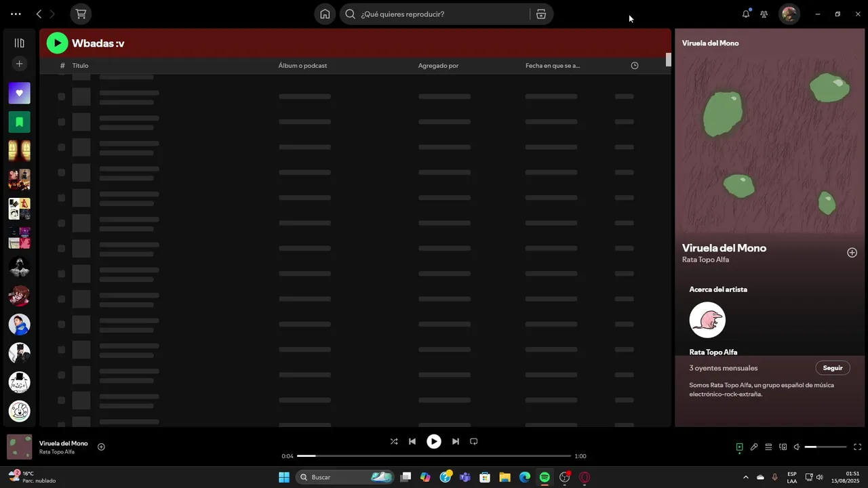The width and height of the screenshot is (868, 488).
Task: Go back with the left arrow
Action: pyautogui.click(x=39, y=14)
